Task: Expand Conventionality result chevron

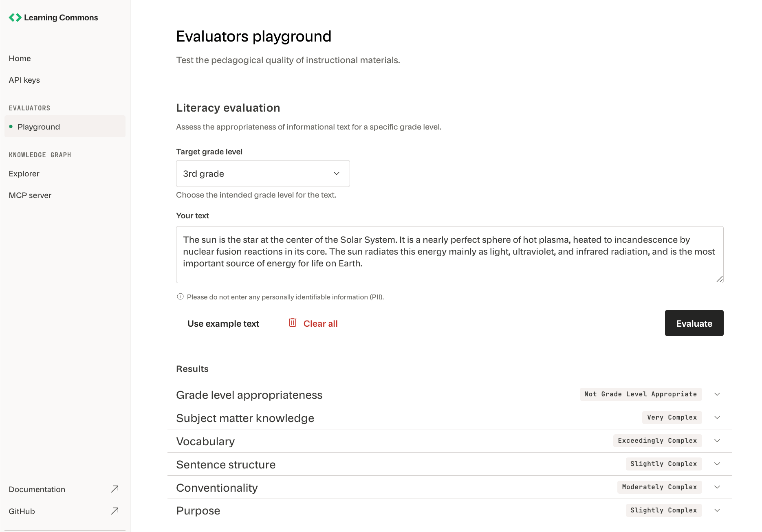Action: pos(717,487)
